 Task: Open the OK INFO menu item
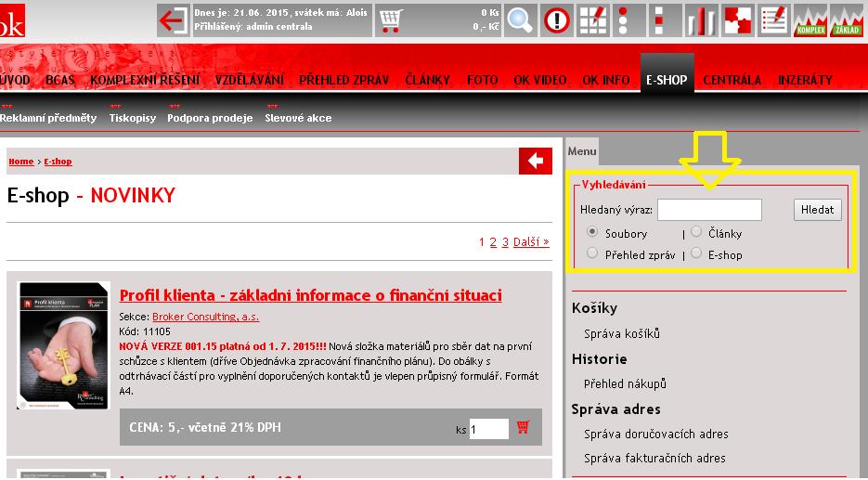click(x=605, y=80)
